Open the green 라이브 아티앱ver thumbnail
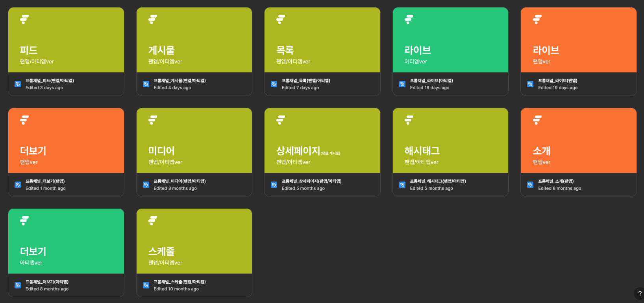Viewport: 644px width, 303px height. click(450, 40)
